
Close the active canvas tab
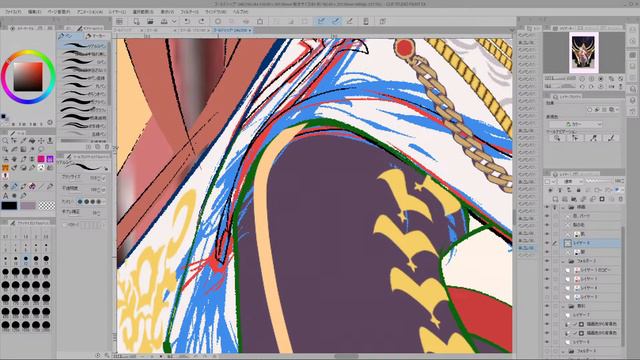click(x=250, y=30)
